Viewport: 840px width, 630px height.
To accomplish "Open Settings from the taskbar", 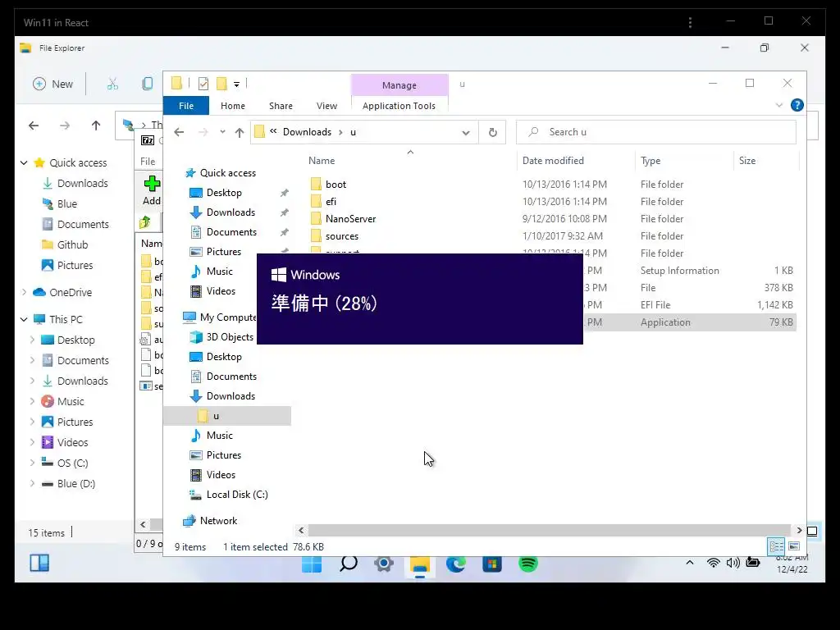I will tap(384, 564).
